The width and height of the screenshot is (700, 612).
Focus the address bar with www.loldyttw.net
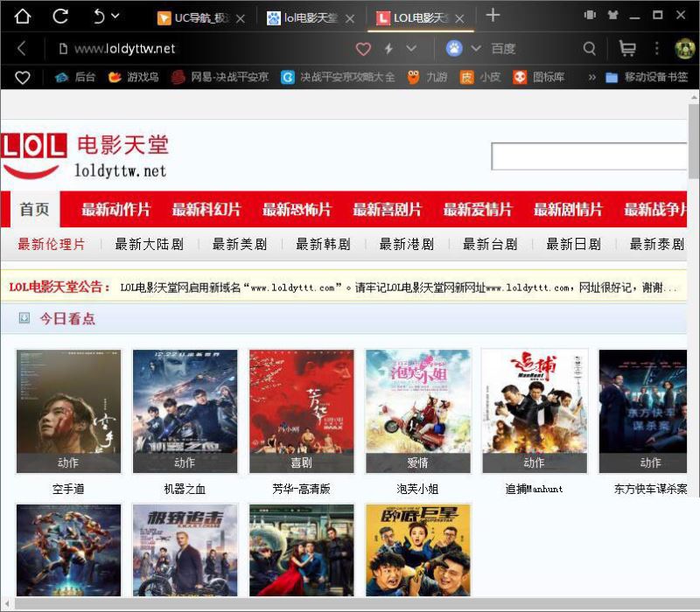tap(124, 49)
